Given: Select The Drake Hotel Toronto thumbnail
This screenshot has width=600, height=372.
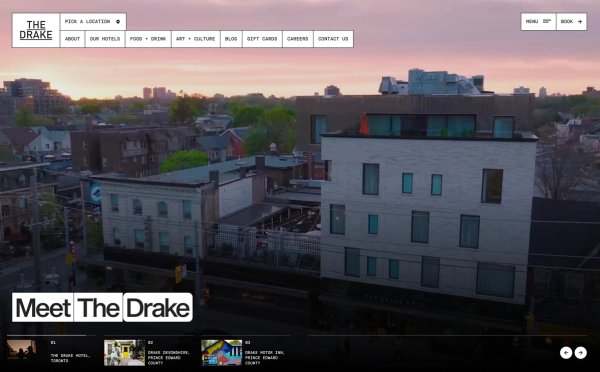Looking at the screenshot, I should (x=22, y=349).
